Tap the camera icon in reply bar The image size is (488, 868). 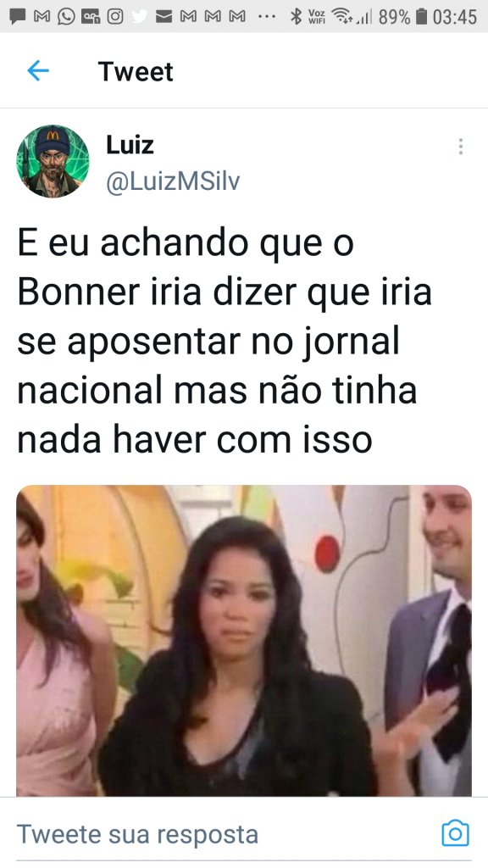(455, 833)
